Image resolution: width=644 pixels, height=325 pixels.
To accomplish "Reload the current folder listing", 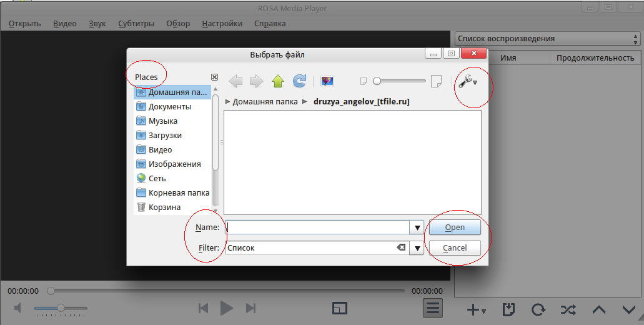I will click(x=299, y=81).
